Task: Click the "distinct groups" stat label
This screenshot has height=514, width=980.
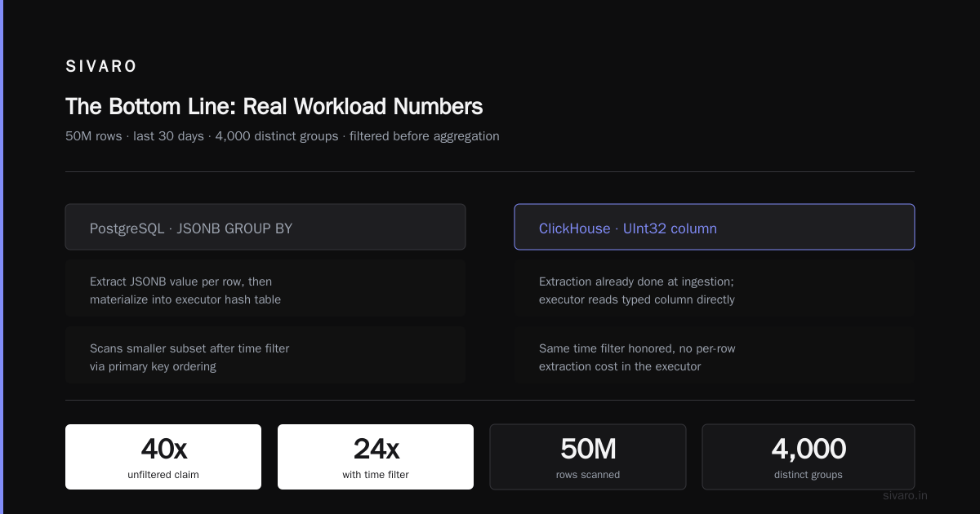Action: pos(808,475)
